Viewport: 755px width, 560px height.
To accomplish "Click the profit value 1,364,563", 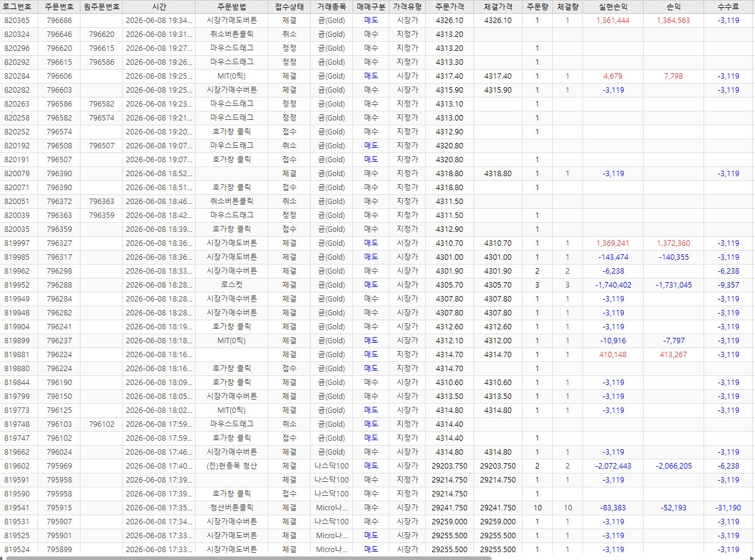I will pyautogui.click(x=673, y=20).
